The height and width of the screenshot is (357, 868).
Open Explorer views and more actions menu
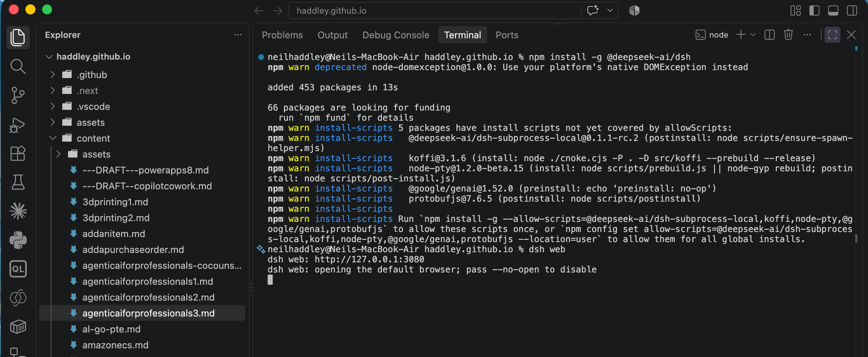tap(238, 35)
